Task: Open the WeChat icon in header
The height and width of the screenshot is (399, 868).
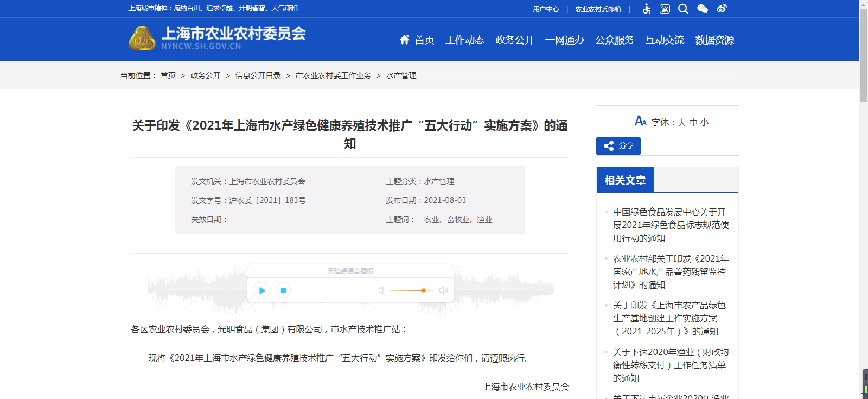Action: pos(703,9)
